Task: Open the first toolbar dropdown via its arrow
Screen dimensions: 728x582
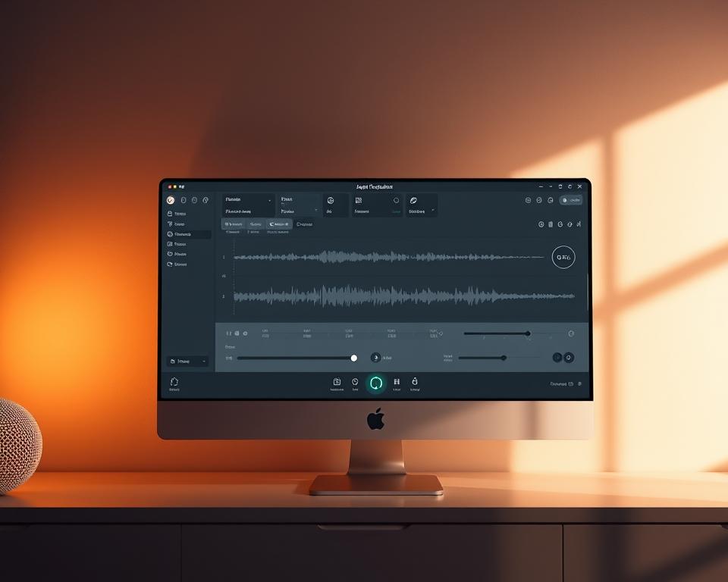Action: (x=270, y=201)
